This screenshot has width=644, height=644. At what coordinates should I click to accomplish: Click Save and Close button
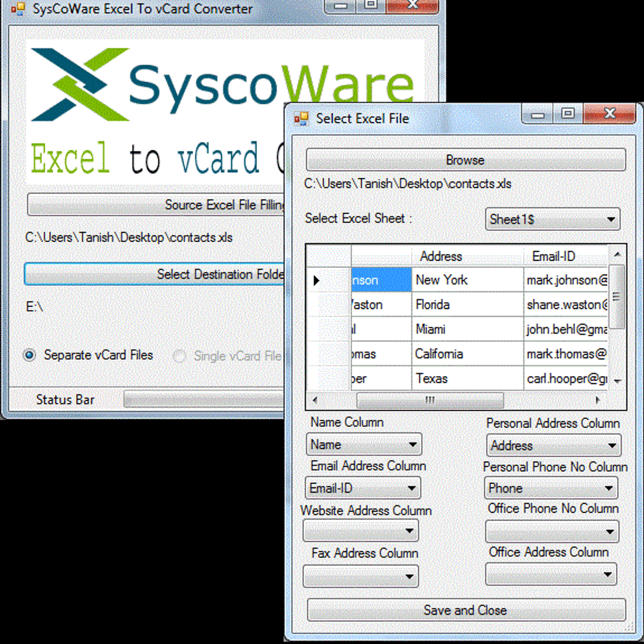(466, 610)
